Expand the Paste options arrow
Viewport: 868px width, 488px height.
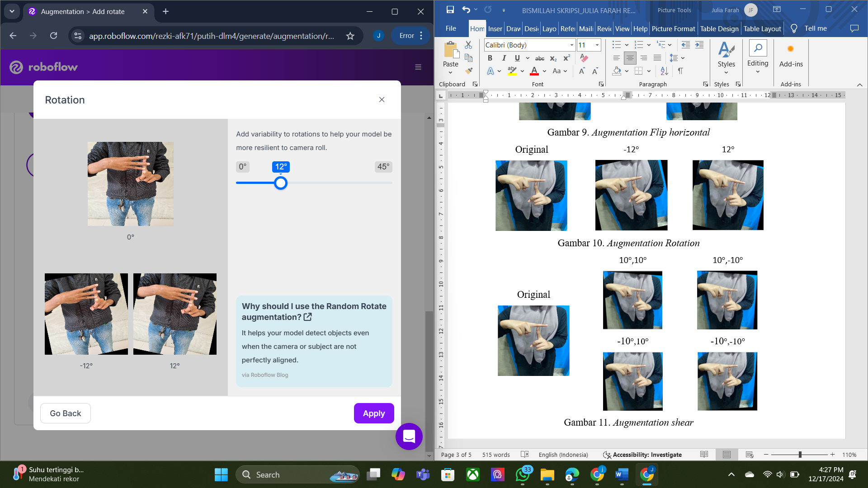tap(450, 72)
